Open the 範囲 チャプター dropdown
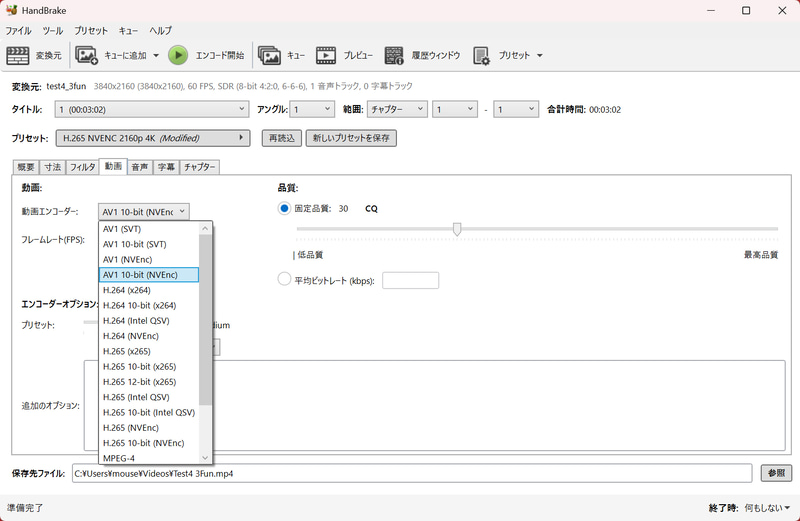The width and height of the screenshot is (800, 521). [397, 109]
